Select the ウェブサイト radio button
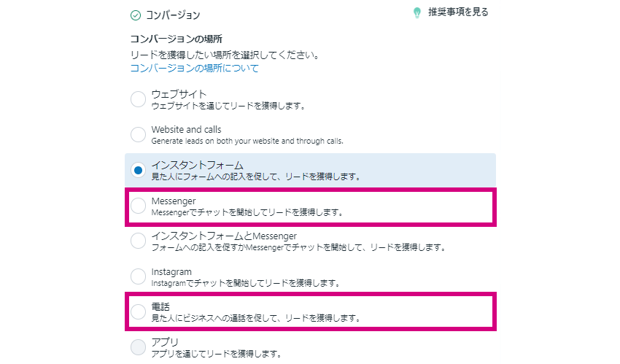Image resolution: width=620 pixels, height=364 pixels. 138,99
